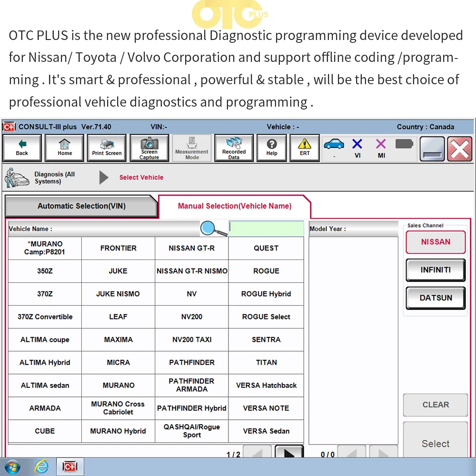Pick QASHQAI/Rogue Sport
This screenshot has height=476, width=476.
[191, 431]
